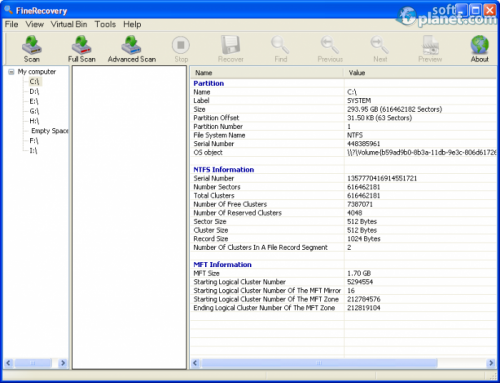
Task: Click the Cluster Size row
Action: (343, 230)
